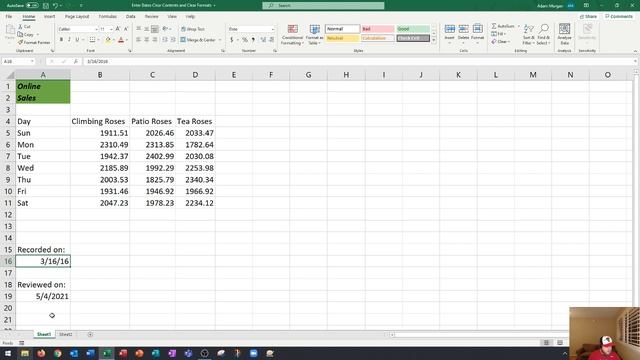This screenshot has height=360, width=640.
Task: Open the Font Color dropdown arrow
Action: [x=127, y=40]
